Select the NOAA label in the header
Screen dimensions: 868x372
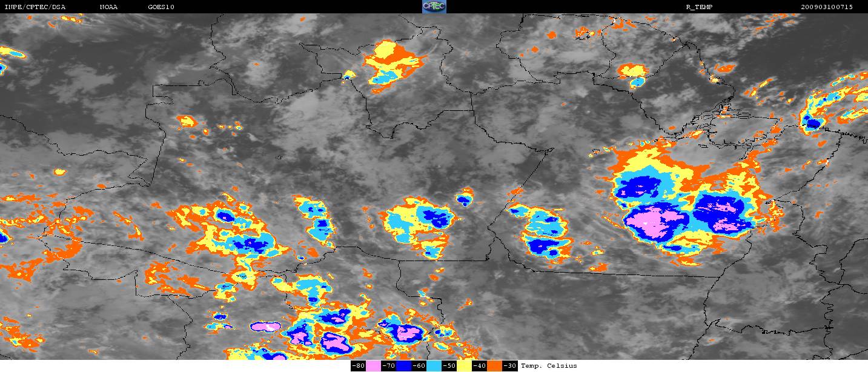point(109,7)
